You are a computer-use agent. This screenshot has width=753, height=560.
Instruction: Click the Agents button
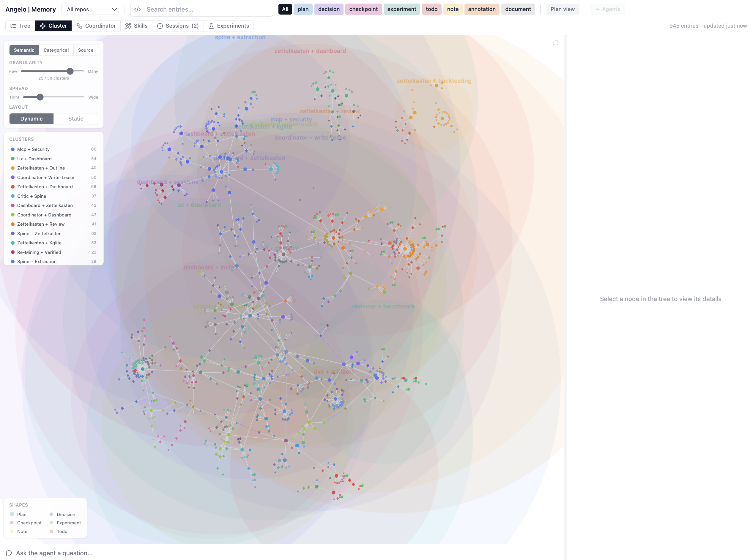coord(607,9)
